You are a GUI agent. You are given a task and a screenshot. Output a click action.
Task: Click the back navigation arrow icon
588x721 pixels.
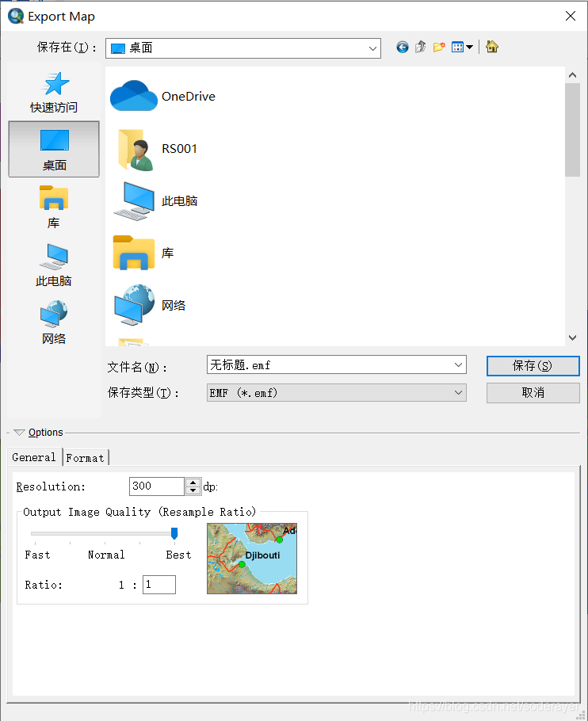(403, 47)
